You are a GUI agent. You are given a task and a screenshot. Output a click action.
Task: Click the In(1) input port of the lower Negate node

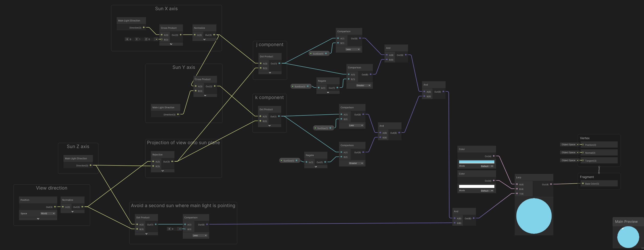point(307,162)
